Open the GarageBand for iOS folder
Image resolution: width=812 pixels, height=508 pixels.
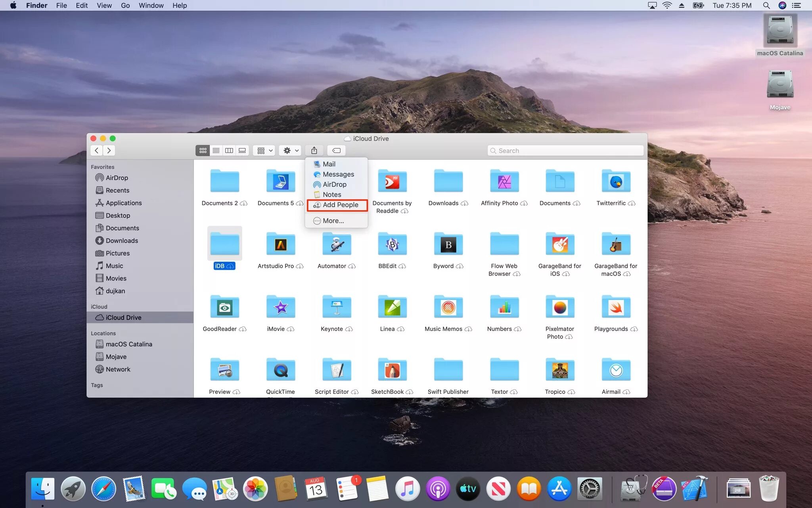[x=559, y=244]
